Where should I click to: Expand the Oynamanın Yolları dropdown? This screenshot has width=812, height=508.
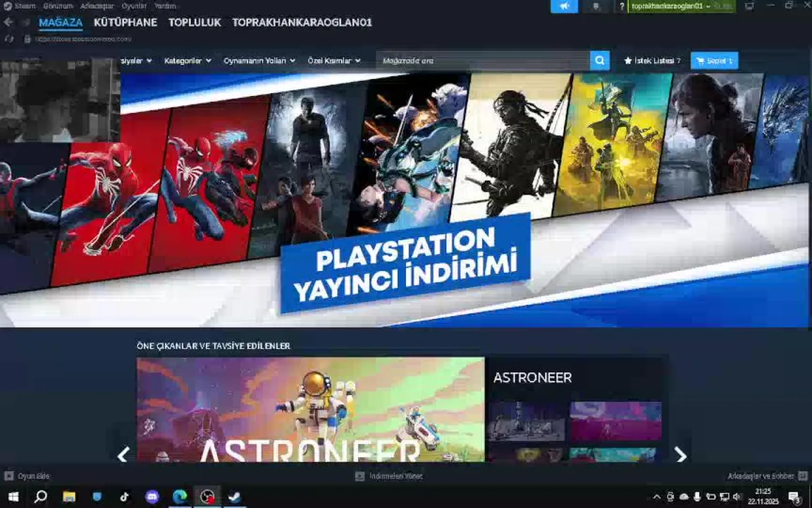[259, 61]
